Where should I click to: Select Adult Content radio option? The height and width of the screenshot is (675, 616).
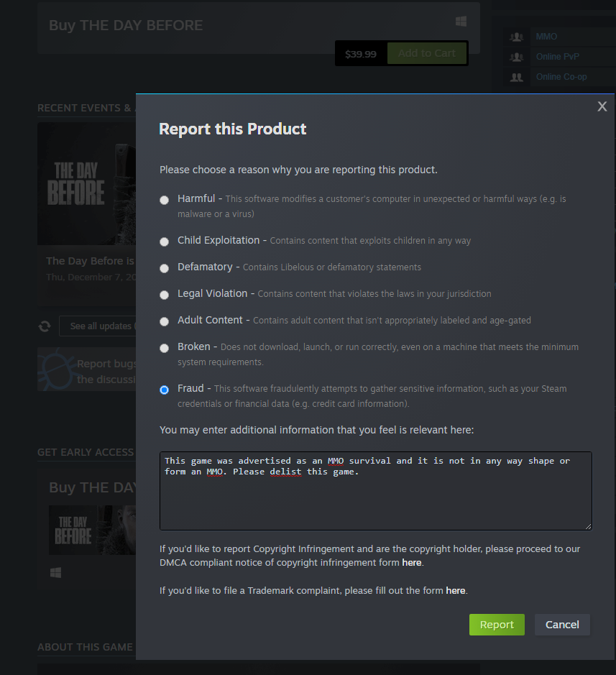(165, 321)
